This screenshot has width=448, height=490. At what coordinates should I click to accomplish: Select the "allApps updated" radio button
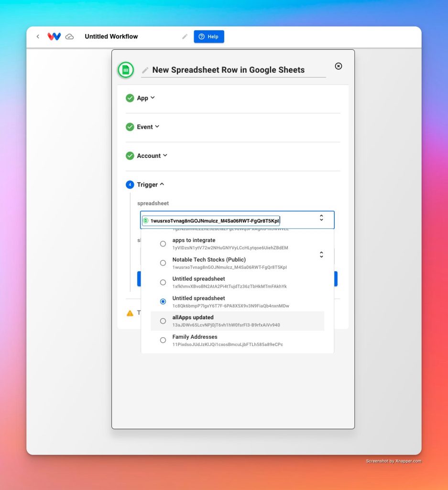[163, 321]
